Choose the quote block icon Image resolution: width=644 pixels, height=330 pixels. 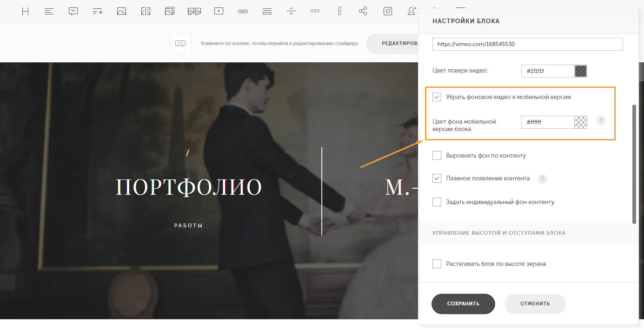coord(73,12)
